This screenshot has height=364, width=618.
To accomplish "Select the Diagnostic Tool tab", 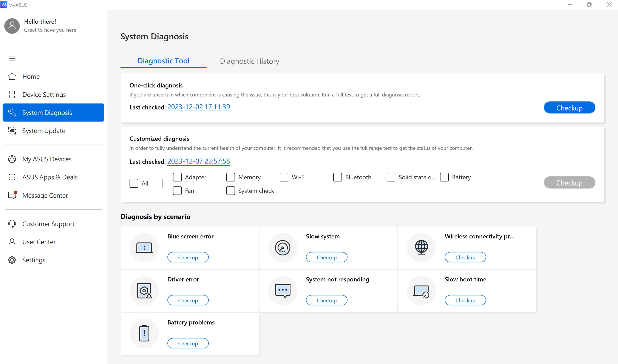I will coord(163,61).
